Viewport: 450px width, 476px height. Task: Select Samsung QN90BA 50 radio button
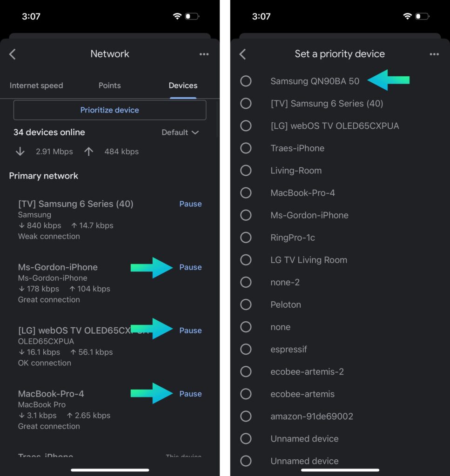246,81
